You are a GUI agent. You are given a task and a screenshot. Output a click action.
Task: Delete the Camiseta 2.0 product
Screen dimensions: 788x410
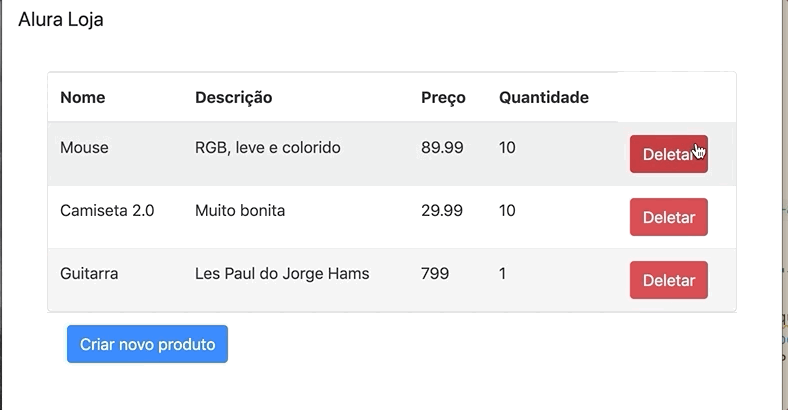click(668, 217)
